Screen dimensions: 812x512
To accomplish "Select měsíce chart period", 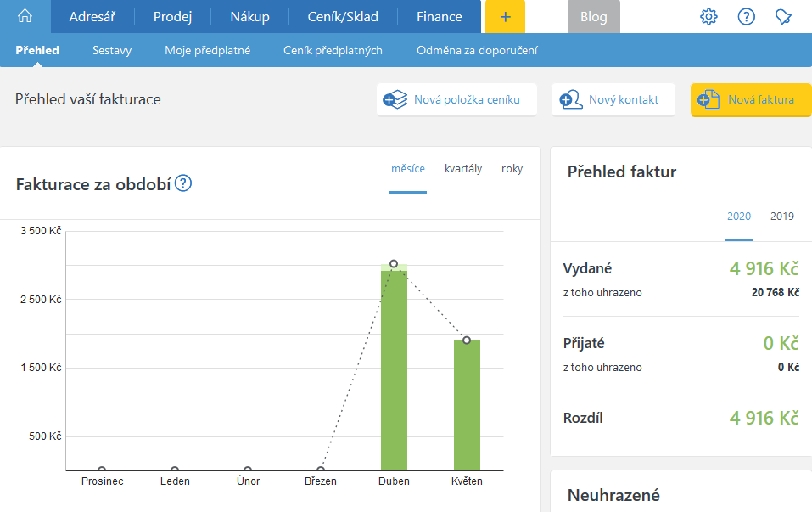I will click(408, 168).
